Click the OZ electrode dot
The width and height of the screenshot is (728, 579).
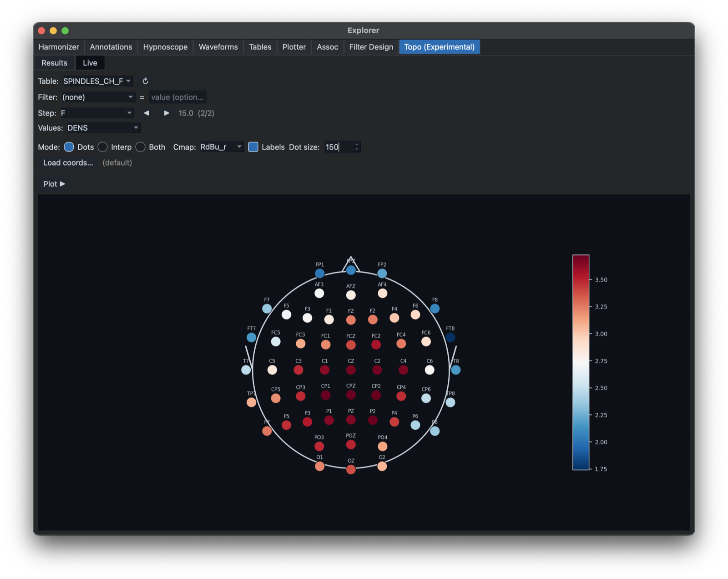click(x=351, y=469)
